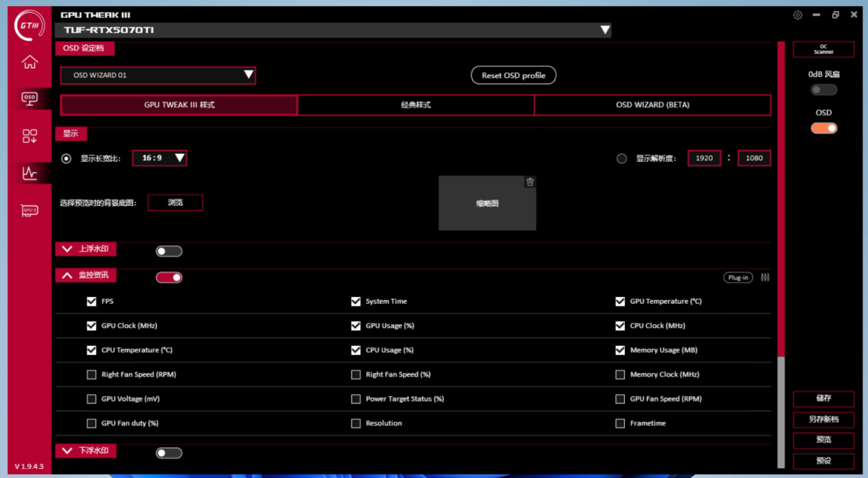This screenshot has width=868, height=478.
Task: Open the OSD WIZARD 01 profile dropdown
Action: coord(158,75)
